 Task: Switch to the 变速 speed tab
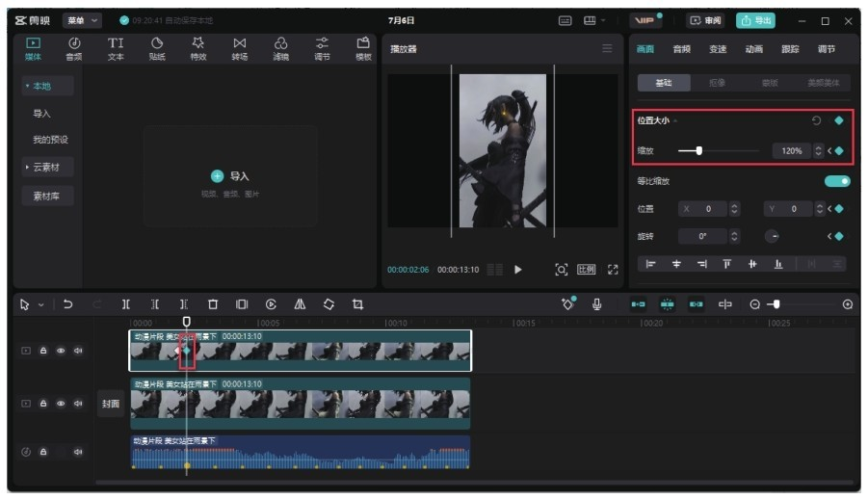[x=718, y=49]
